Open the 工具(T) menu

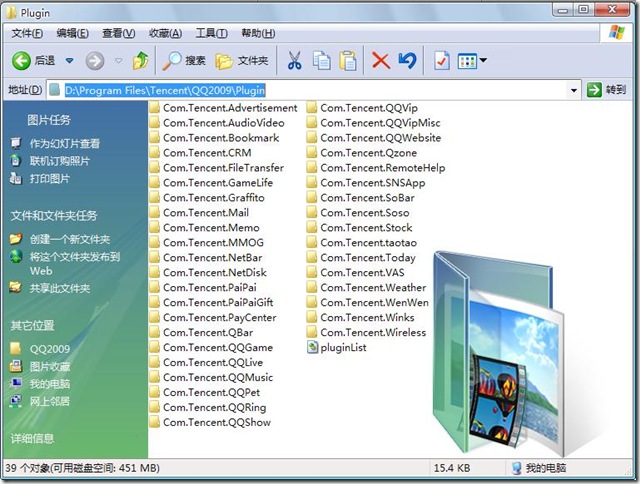click(211, 33)
